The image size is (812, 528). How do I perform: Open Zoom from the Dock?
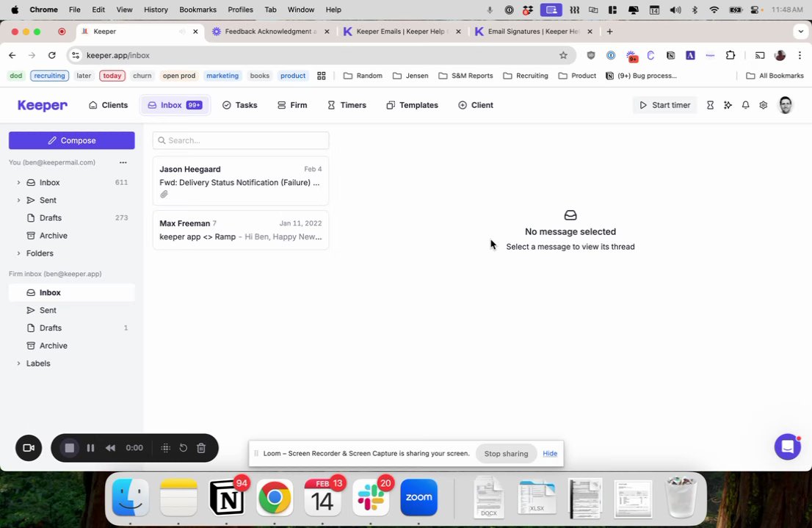click(x=419, y=497)
